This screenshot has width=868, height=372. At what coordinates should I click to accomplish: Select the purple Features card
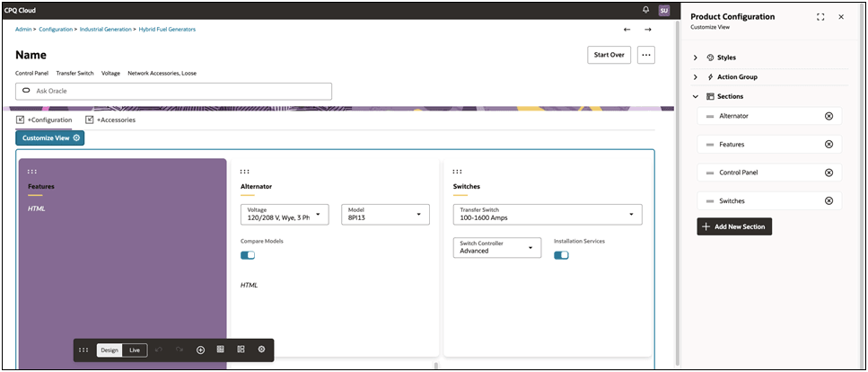tap(122, 264)
